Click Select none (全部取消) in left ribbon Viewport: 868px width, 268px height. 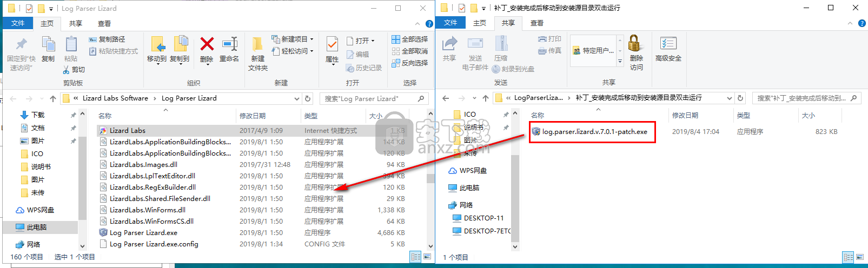tap(410, 51)
